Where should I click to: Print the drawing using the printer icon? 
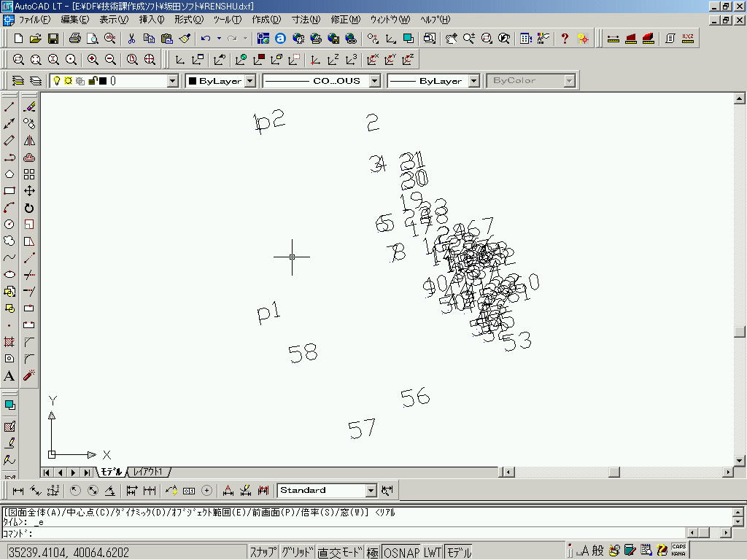[x=75, y=39]
